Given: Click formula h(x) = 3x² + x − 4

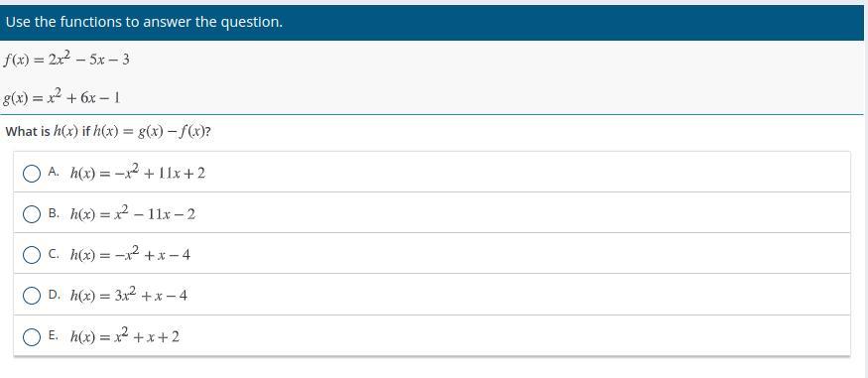Looking at the screenshot, I should point(128,295).
